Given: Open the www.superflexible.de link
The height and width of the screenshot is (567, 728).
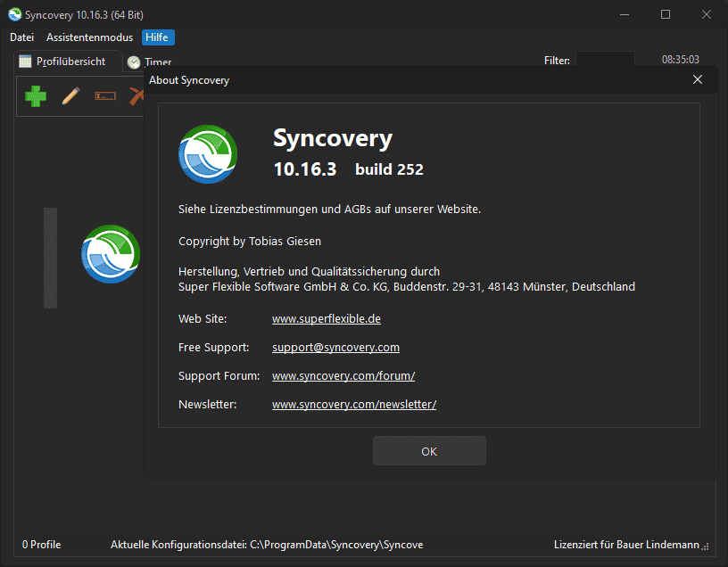Looking at the screenshot, I should click(x=327, y=319).
